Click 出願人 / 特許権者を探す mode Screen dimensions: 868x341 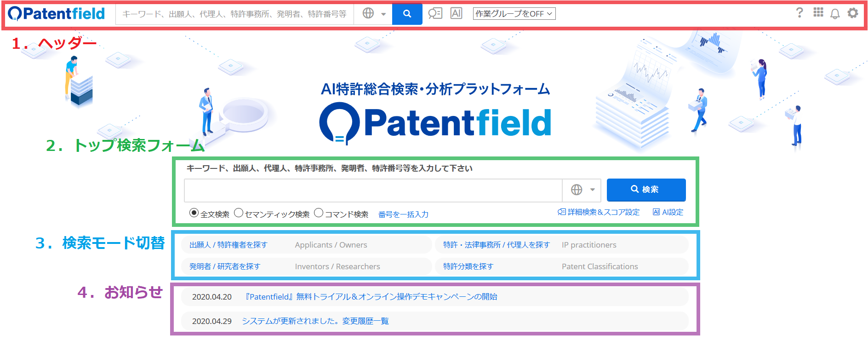(x=228, y=245)
